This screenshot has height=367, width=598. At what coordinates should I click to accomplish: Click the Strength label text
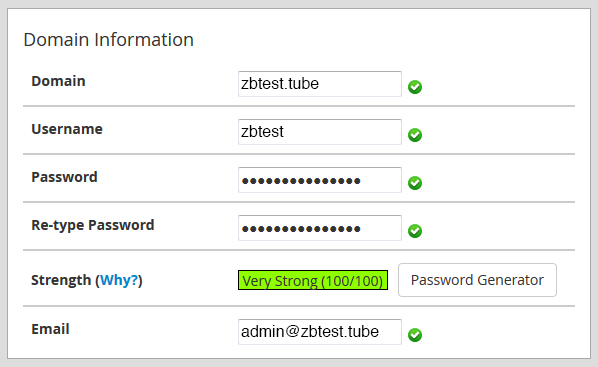coord(61,280)
